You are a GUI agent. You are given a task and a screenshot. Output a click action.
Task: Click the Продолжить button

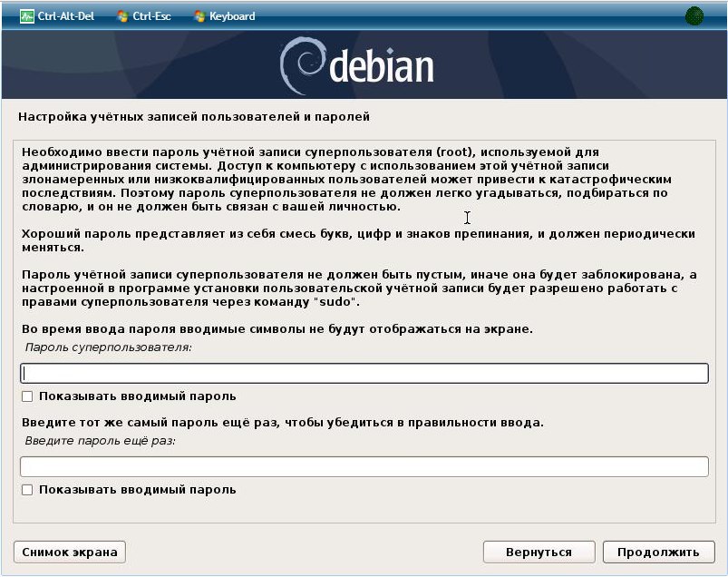(658, 552)
